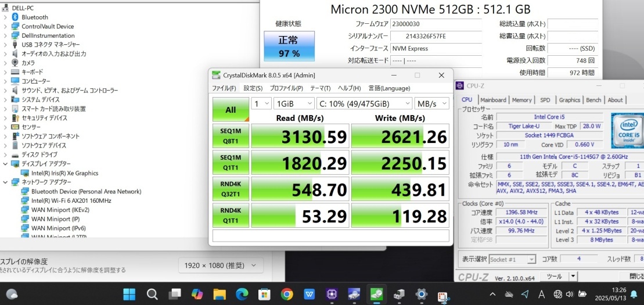Open the ファイル(F) menu in CrystalDiskMark
644x305 pixels.
[x=224, y=88]
